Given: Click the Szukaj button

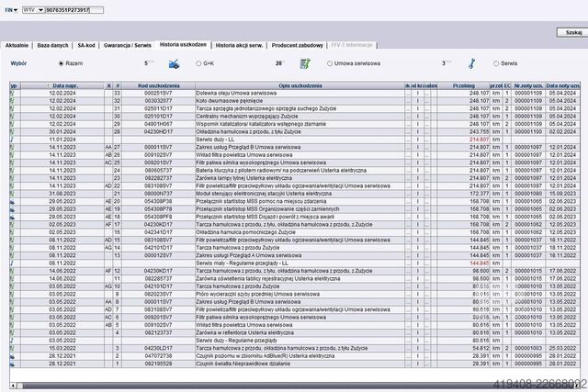Looking at the screenshot, I should [x=572, y=33].
